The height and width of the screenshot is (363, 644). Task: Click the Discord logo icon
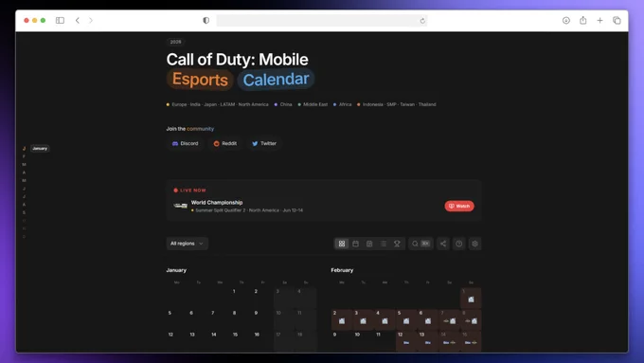click(x=175, y=143)
